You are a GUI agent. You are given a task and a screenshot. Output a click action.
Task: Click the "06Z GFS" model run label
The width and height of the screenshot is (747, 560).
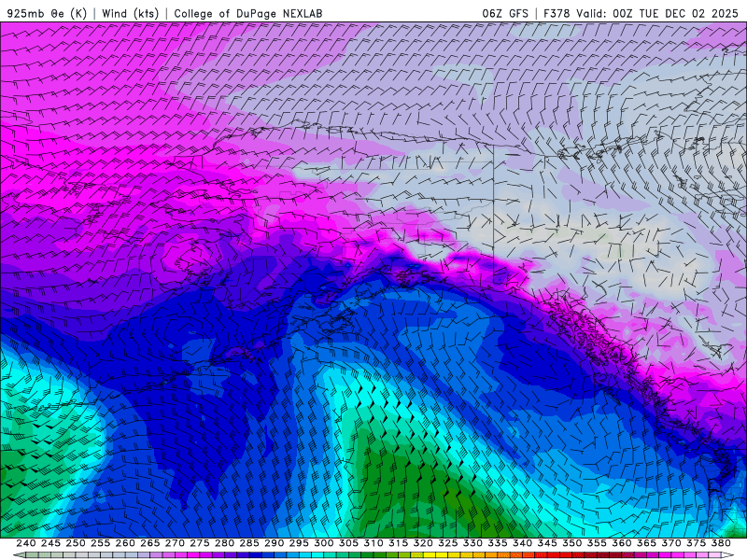pos(505,13)
